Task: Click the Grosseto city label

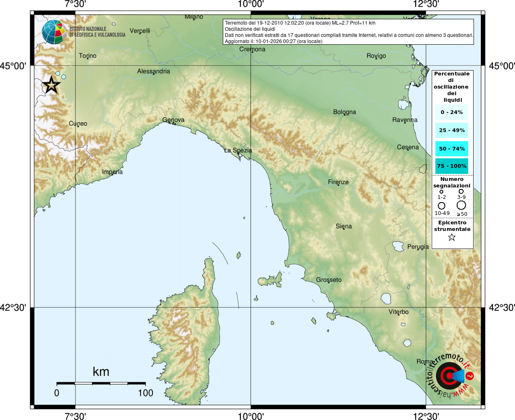Action: tap(329, 280)
